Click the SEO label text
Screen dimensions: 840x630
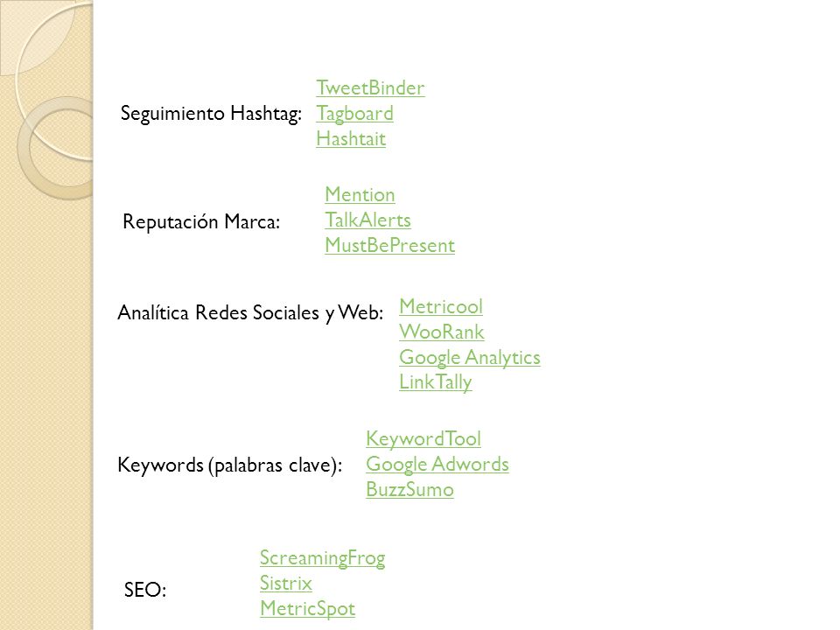144,590
